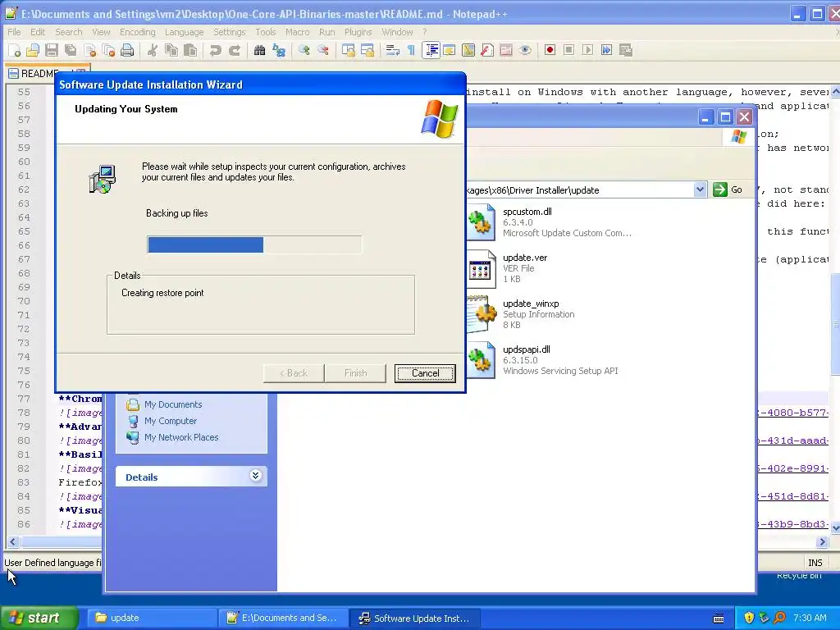Open the Plugins menu
The height and width of the screenshot is (630, 840).
click(358, 32)
